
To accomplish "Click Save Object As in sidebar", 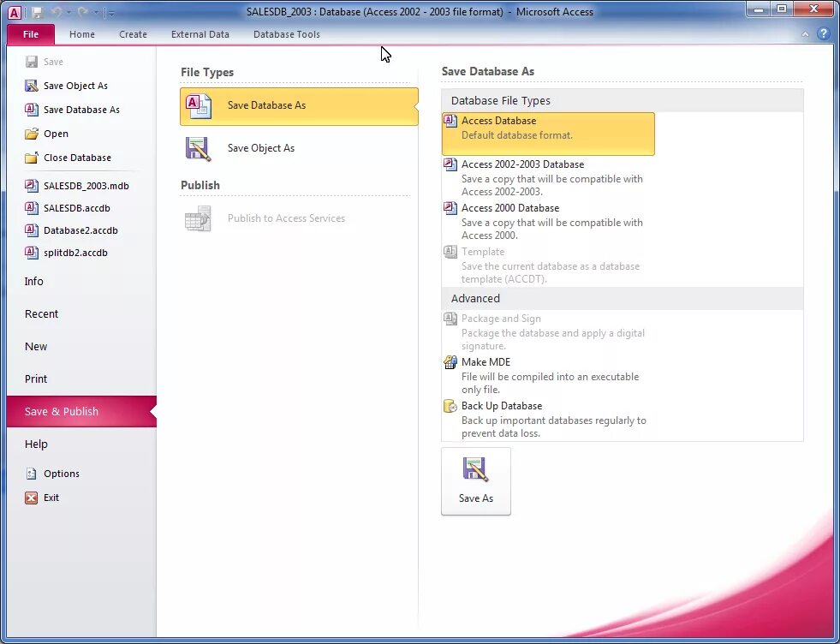I will (75, 86).
